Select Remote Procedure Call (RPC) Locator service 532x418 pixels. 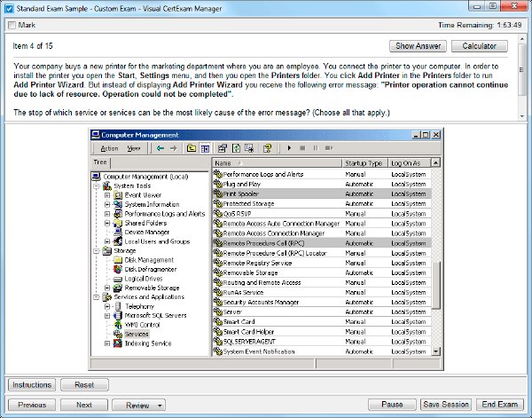pyautogui.click(x=322, y=253)
